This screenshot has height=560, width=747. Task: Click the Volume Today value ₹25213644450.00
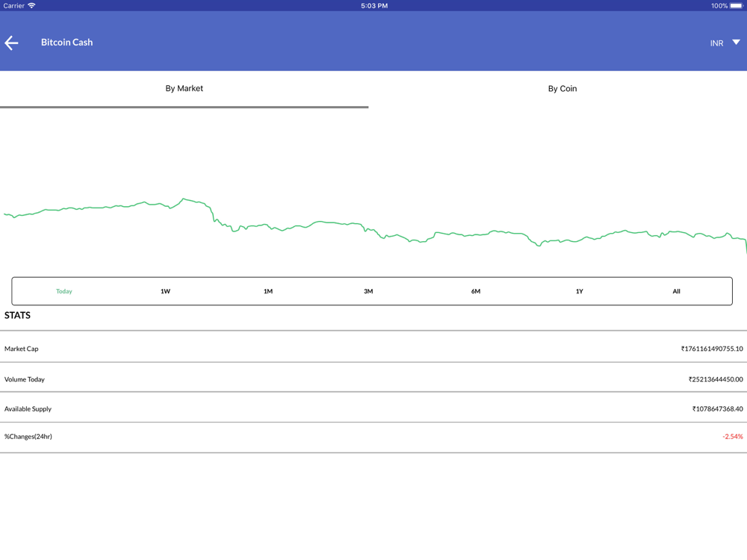pyautogui.click(x=716, y=379)
